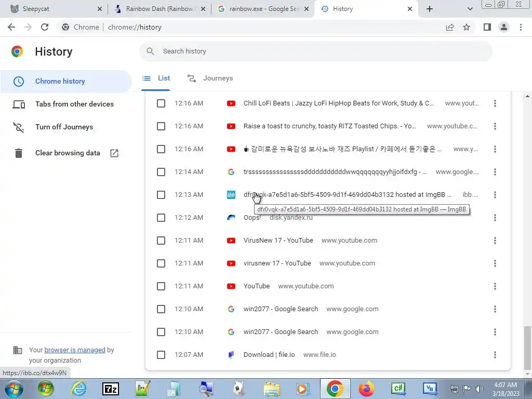Click the file.io favicon in the 12:07 AM row
Viewport: 532px width, 399px height.
(x=231, y=355)
